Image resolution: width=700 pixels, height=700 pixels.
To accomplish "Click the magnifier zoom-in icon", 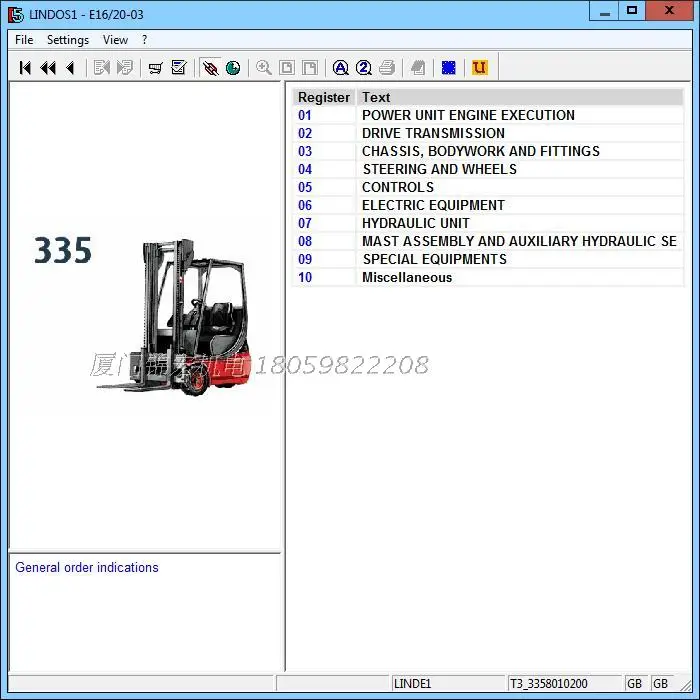I will tap(264, 68).
